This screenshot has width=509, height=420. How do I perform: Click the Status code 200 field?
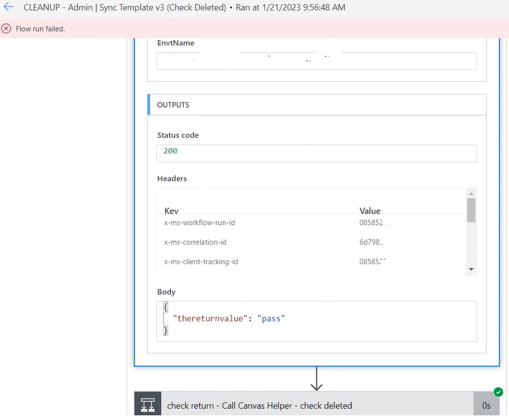click(x=317, y=153)
